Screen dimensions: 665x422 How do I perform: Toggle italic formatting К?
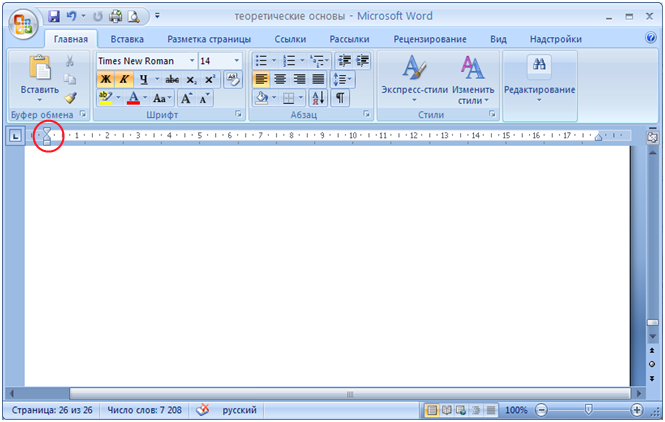[x=124, y=79]
